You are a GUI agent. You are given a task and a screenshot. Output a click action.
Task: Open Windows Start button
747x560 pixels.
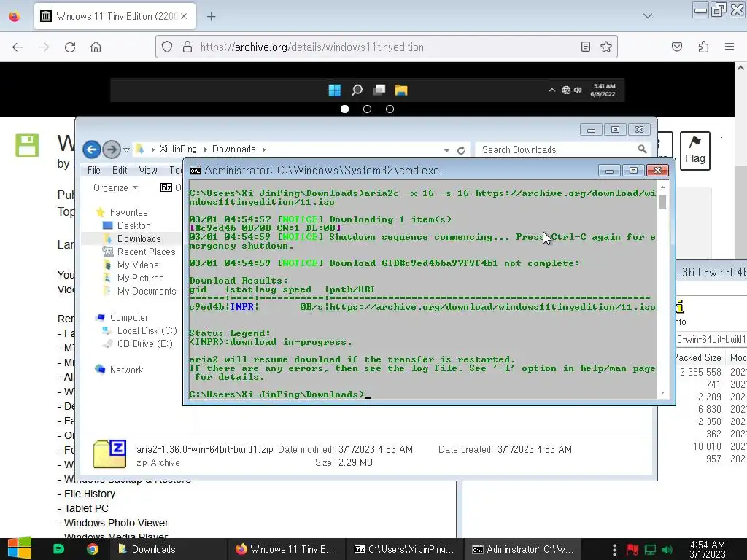click(x=20, y=548)
